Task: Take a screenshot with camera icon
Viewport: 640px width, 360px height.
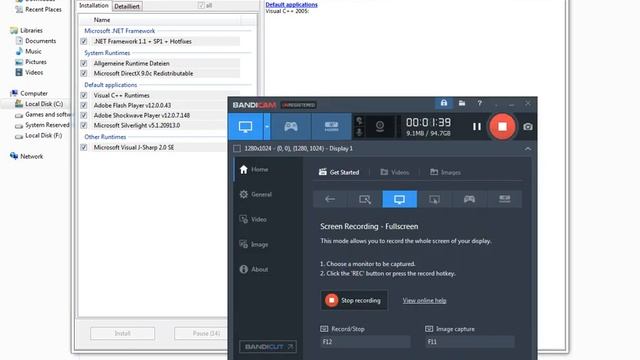Action: click(x=528, y=127)
